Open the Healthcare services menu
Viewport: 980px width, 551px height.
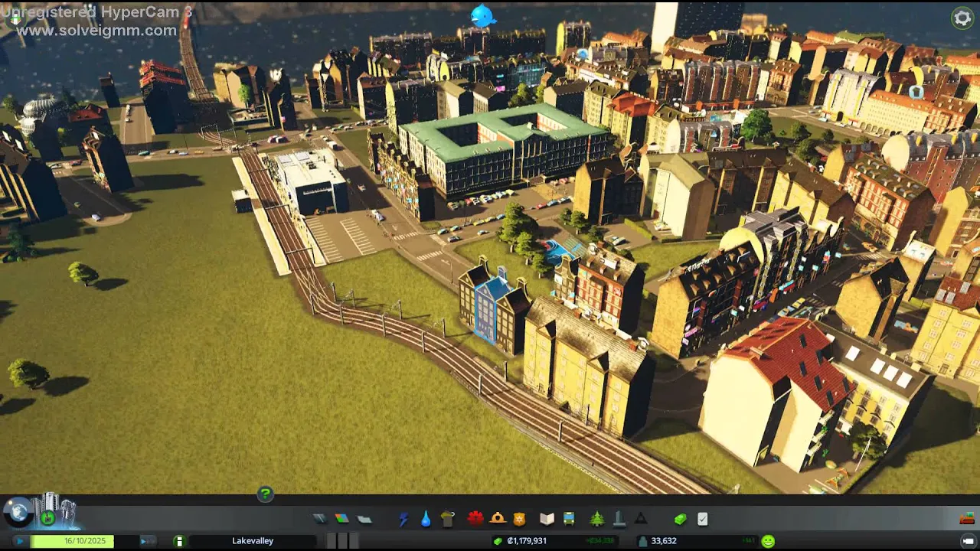point(475,518)
